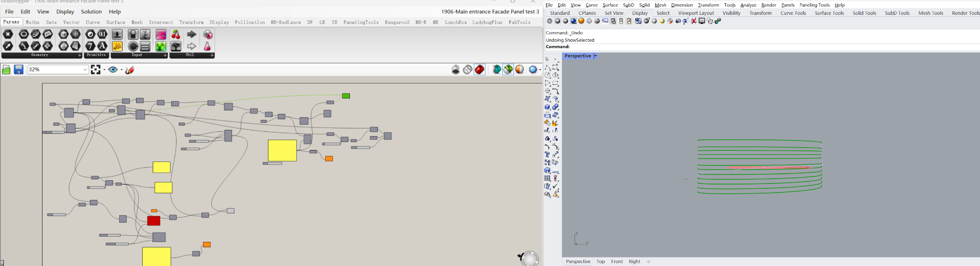Select the red error component on canvas
The image size is (980, 266).
pyautogui.click(x=154, y=220)
